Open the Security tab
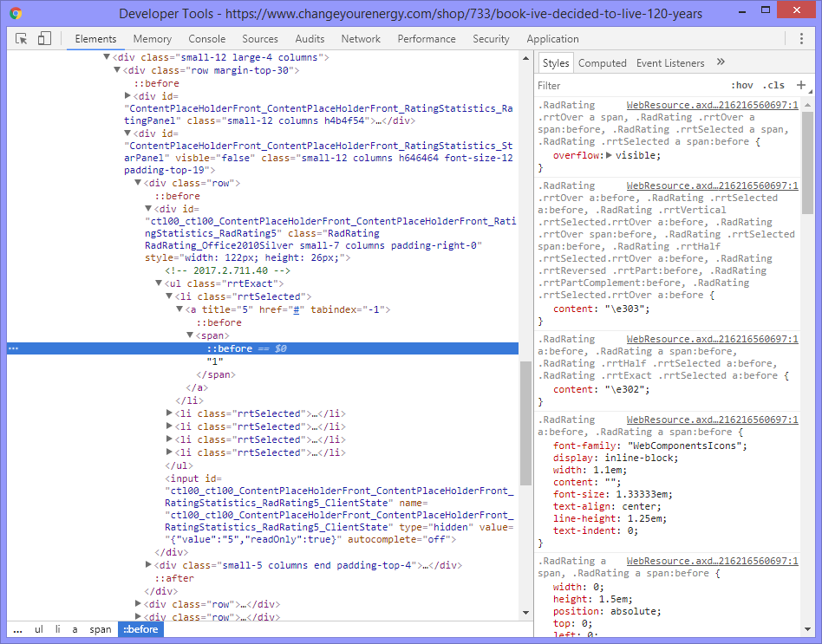This screenshot has width=822, height=644. pyautogui.click(x=491, y=39)
